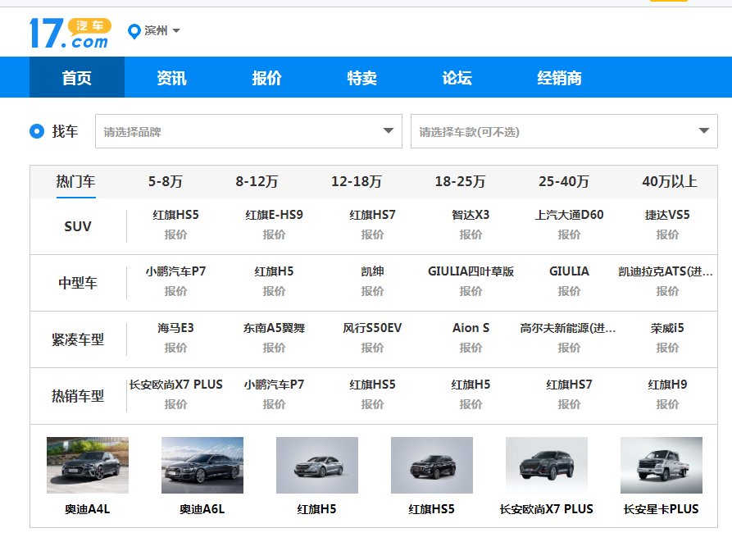Open the 红旗H9 link
Viewport: 732px width, 560px height.
pyautogui.click(x=667, y=385)
